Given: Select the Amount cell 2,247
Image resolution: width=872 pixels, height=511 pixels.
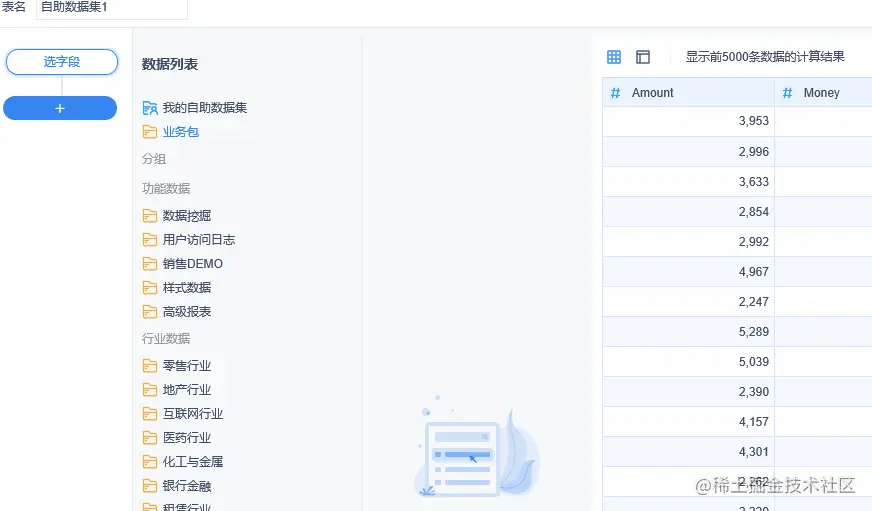Looking at the screenshot, I should click(x=688, y=301).
